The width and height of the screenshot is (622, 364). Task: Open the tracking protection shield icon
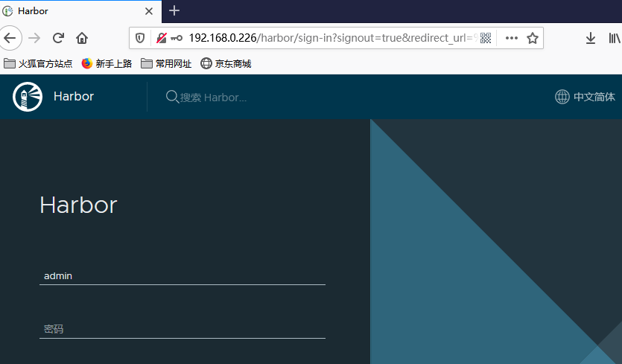[x=139, y=38]
